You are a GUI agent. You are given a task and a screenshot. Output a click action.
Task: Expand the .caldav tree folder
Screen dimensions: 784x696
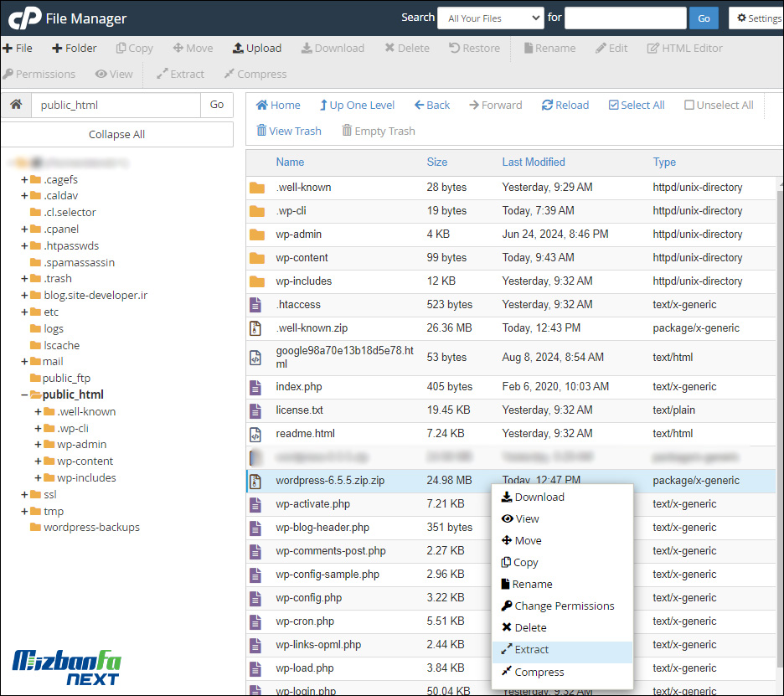pyautogui.click(x=24, y=195)
